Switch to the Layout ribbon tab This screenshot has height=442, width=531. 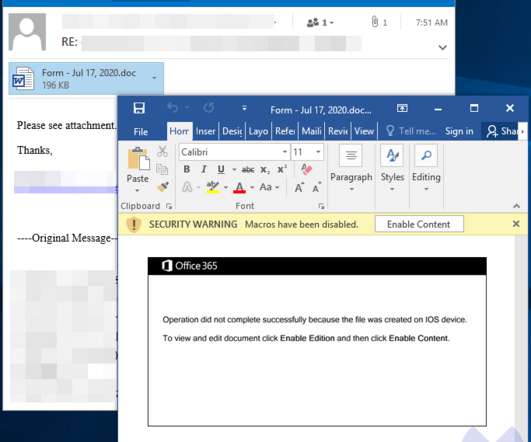[x=258, y=131]
